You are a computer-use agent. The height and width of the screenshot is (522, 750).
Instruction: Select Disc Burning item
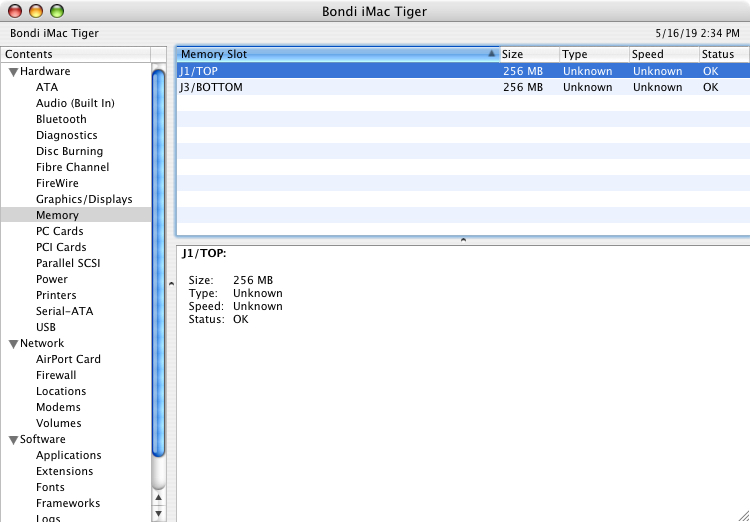(69, 151)
